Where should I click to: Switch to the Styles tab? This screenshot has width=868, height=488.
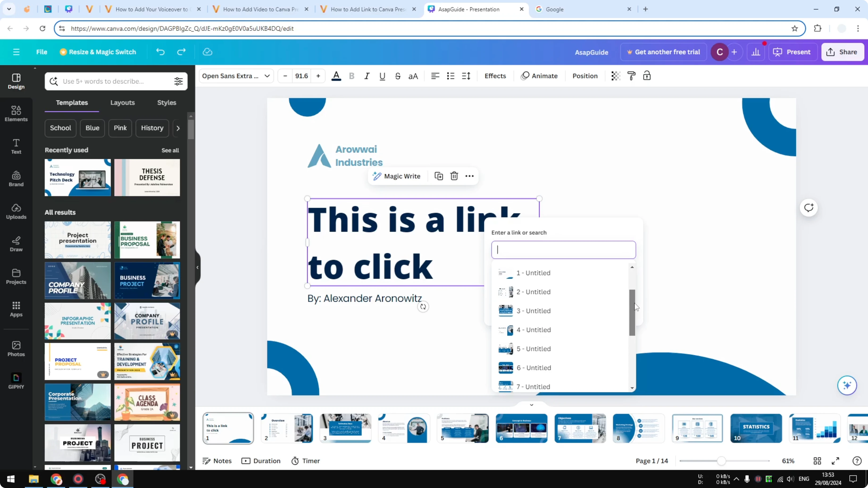[x=167, y=103]
